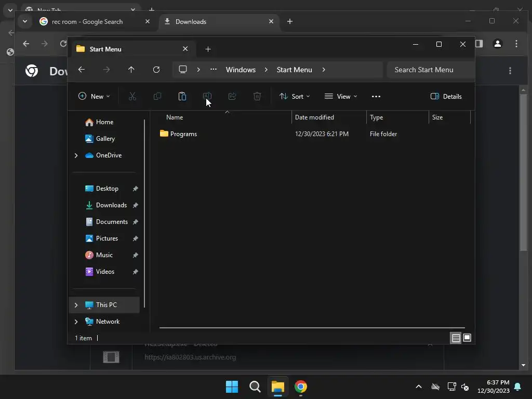The height and width of the screenshot is (399, 532).
Task: Open Chrome three-dots main menu
Action: [516, 44]
